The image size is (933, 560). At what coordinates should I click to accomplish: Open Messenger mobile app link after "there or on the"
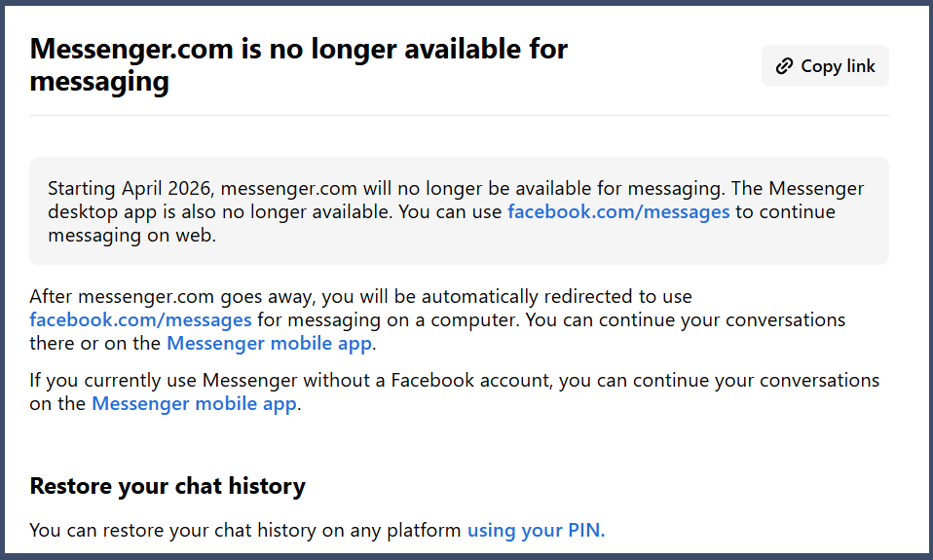[270, 343]
